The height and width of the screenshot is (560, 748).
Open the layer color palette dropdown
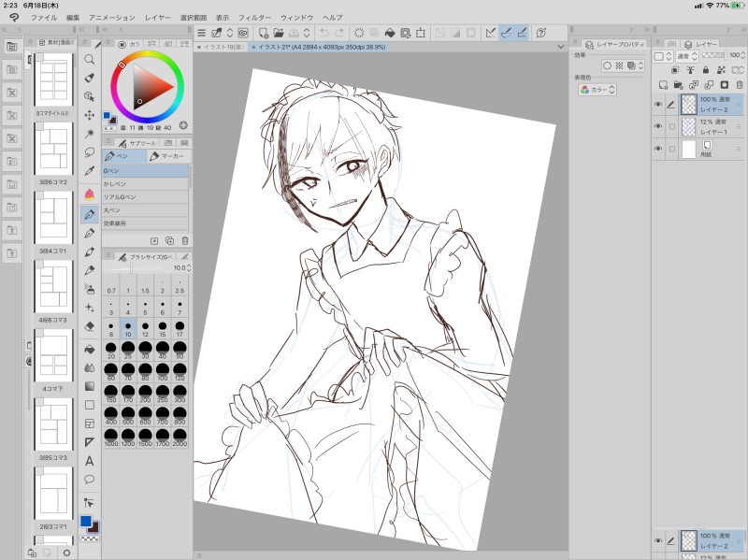coord(661,56)
